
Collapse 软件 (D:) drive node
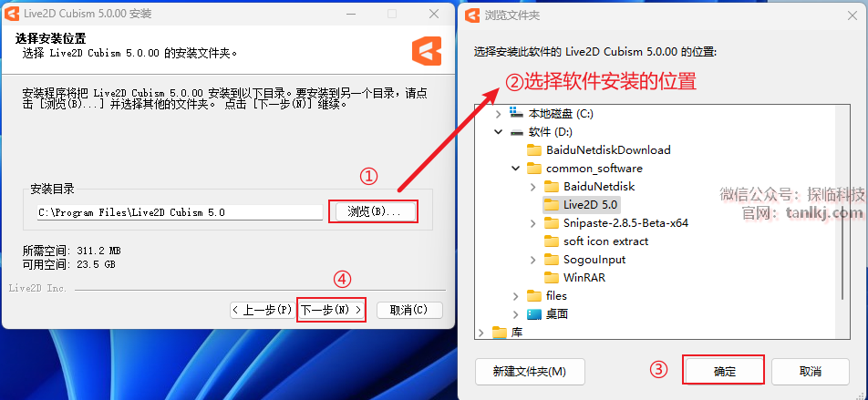pos(498,132)
